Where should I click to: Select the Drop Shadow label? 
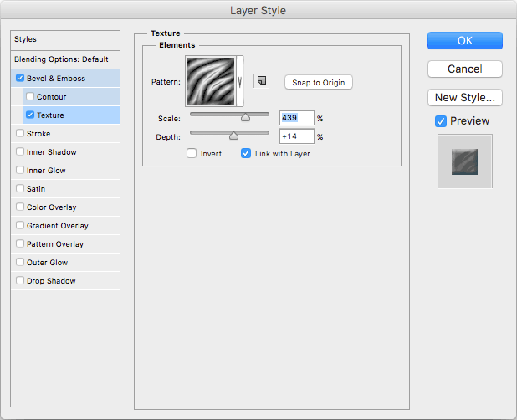[51, 281]
